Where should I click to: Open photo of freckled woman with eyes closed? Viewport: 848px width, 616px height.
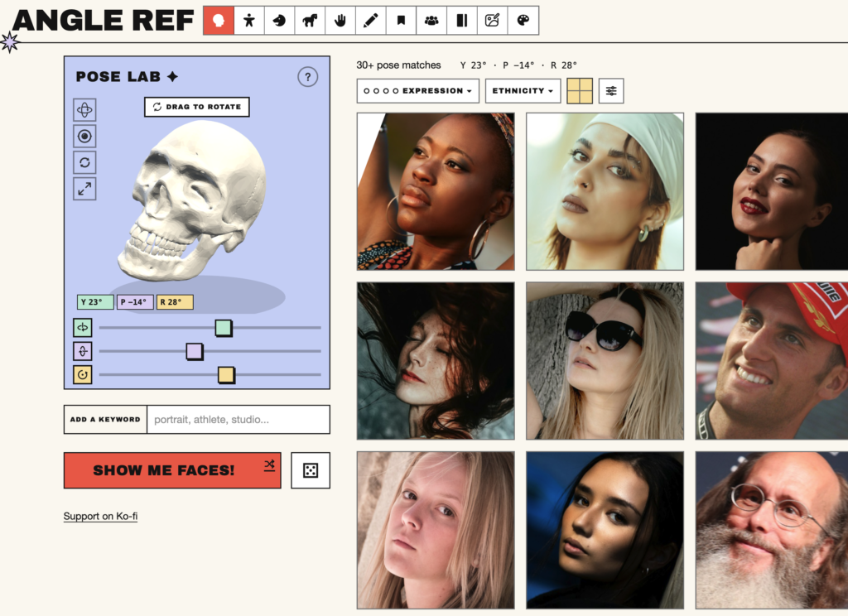pyautogui.click(x=436, y=361)
